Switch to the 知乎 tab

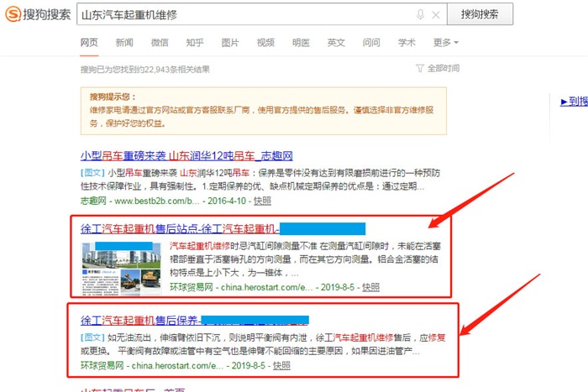point(195,43)
